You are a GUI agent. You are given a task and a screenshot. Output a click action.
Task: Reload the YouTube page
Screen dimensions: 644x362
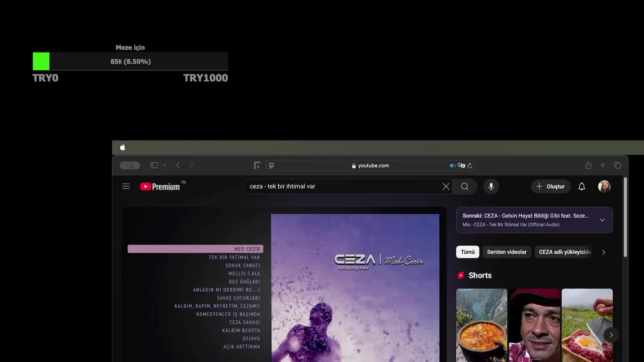[470, 165]
